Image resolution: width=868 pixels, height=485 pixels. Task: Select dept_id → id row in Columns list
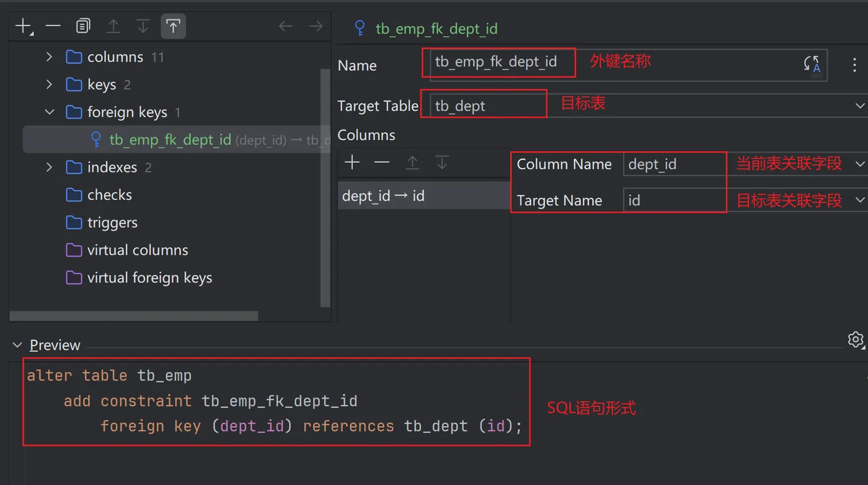click(x=424, y=196)
